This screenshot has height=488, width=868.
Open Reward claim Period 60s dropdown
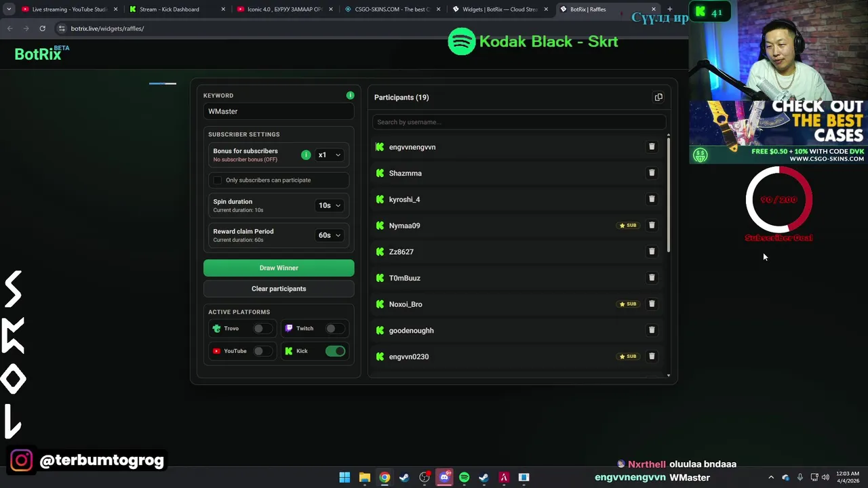(330, 235)
